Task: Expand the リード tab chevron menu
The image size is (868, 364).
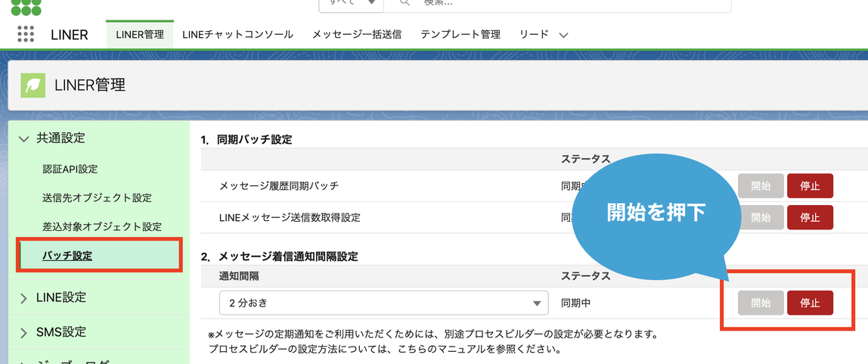Action: [x=563, y=35]
